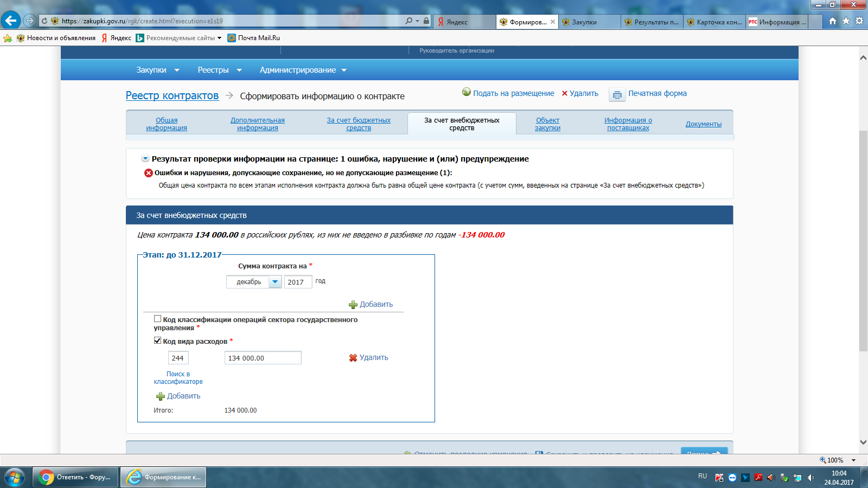Viewport: 868px width, 488px height.
Task: Expand the Администрирование menu
Action: point(303,70)
